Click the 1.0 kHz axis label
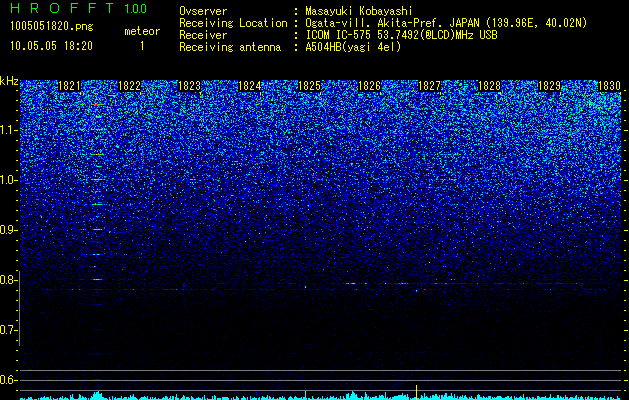629x400 pixels. click(8, 180)
